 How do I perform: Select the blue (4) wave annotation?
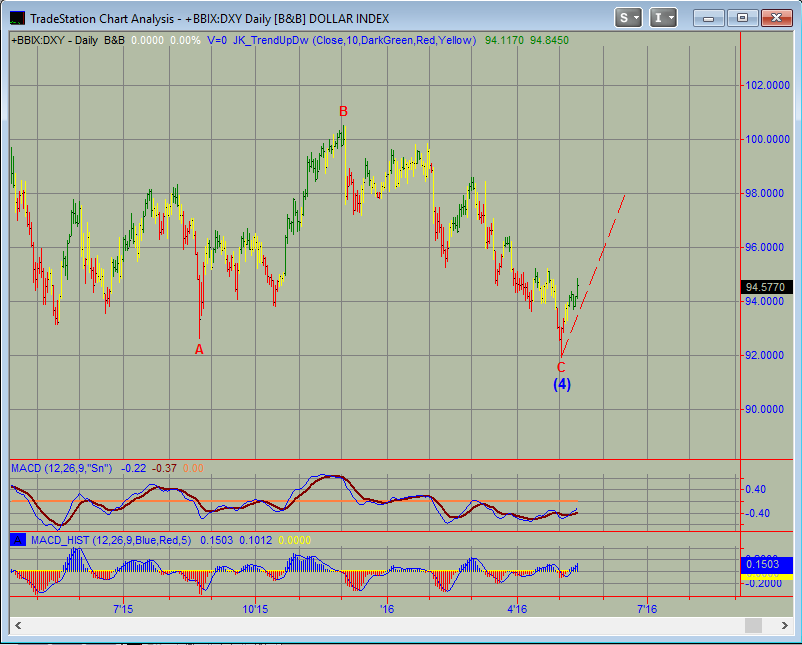tap(562, 384)
